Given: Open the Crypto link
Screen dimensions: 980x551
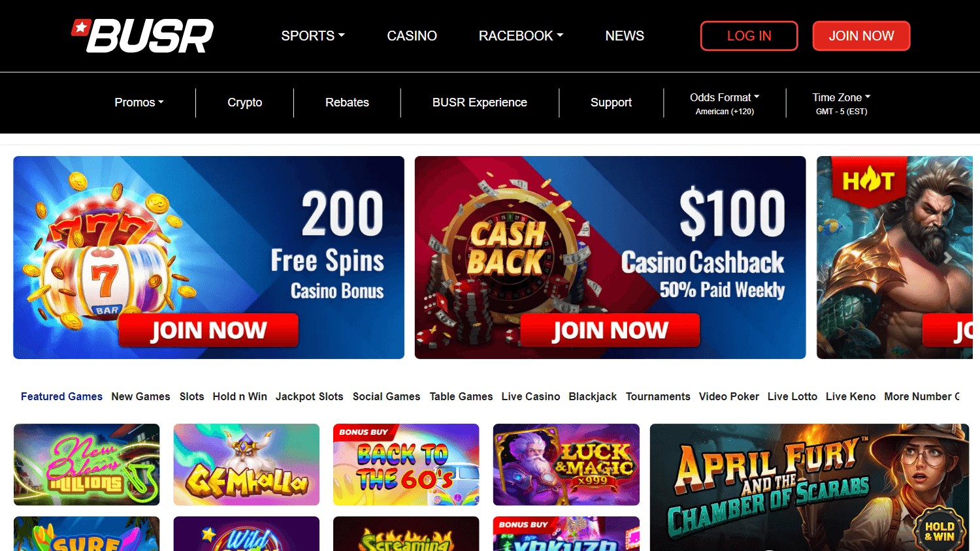Looking at the screenshot, I should click(244, 102).
